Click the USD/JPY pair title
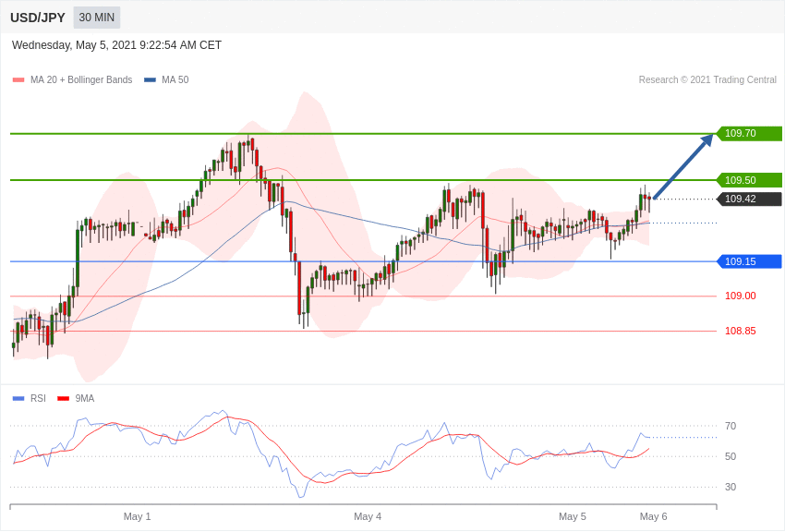 38,18
